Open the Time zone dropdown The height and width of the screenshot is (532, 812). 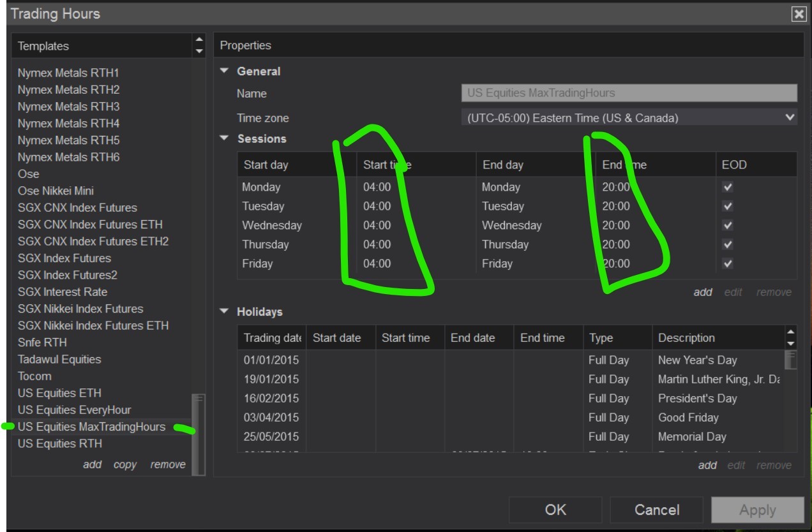coord(629,117)
